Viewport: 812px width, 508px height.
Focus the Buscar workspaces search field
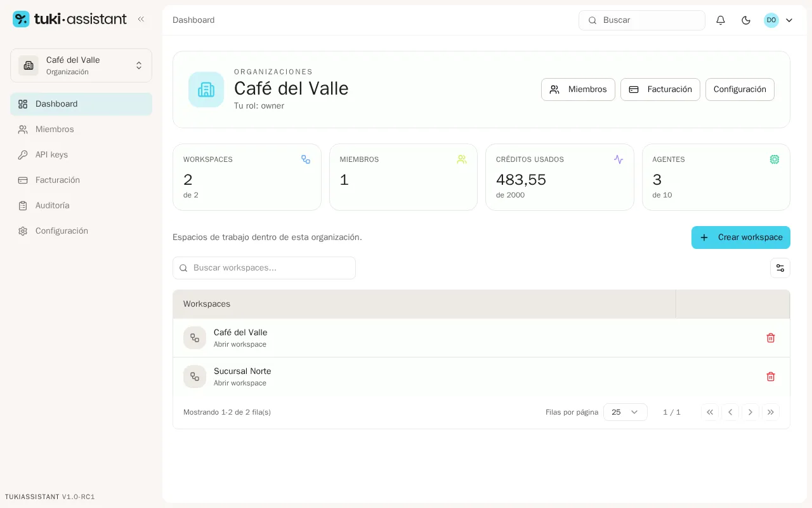[264, 268]
